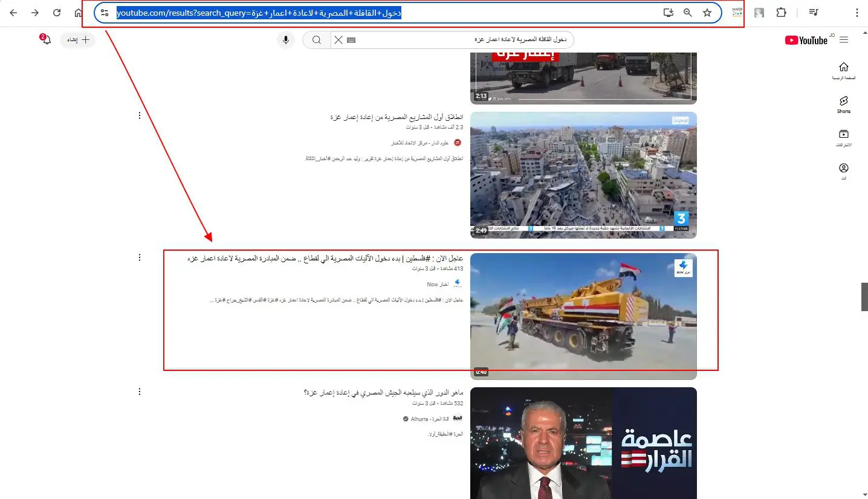This screenshot has width=868, height=499.
Task: Bookmark this page with star icon
Action: point(707,13)
